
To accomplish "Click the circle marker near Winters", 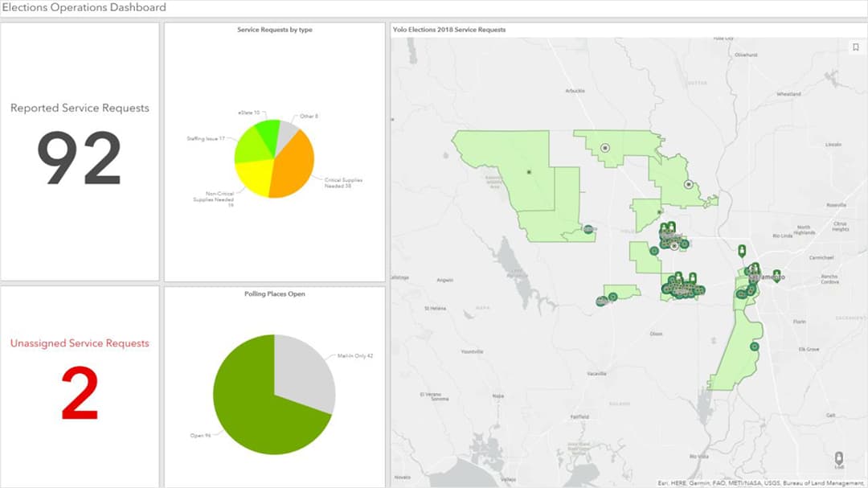I will [x=612, y=297].
